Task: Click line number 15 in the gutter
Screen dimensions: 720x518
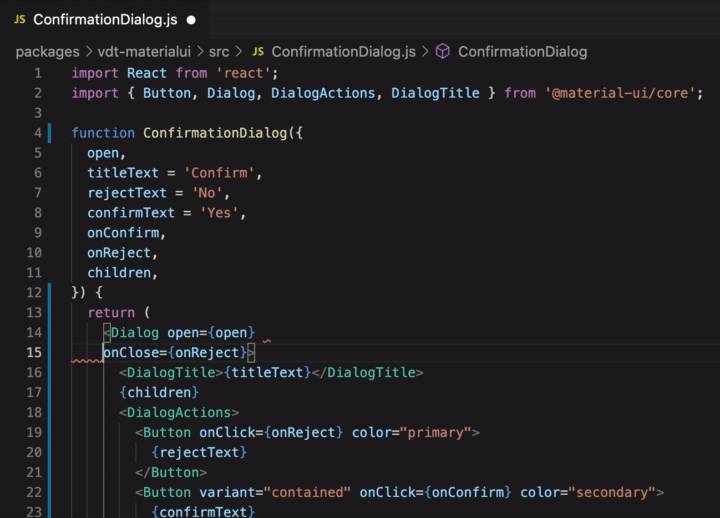Action: (x=33, y=352)
